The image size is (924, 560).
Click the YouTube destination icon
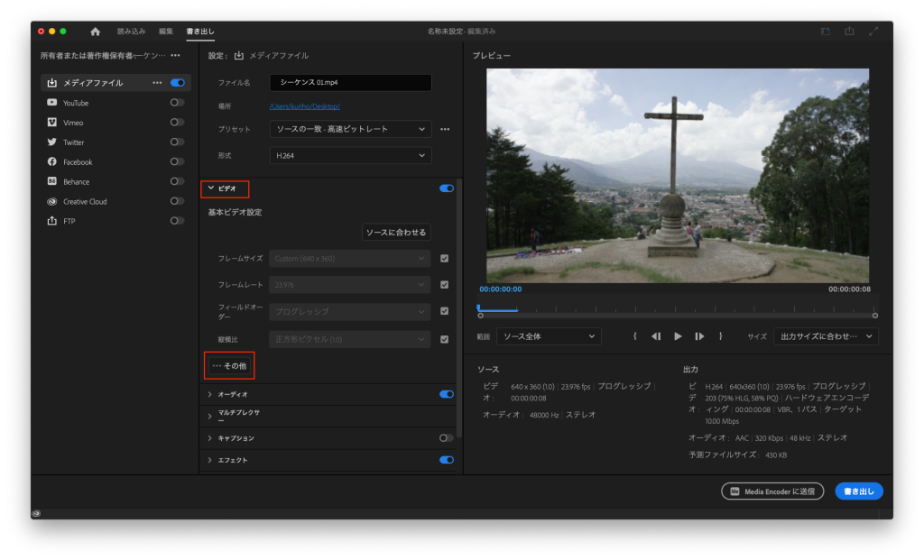coord(52,103)
